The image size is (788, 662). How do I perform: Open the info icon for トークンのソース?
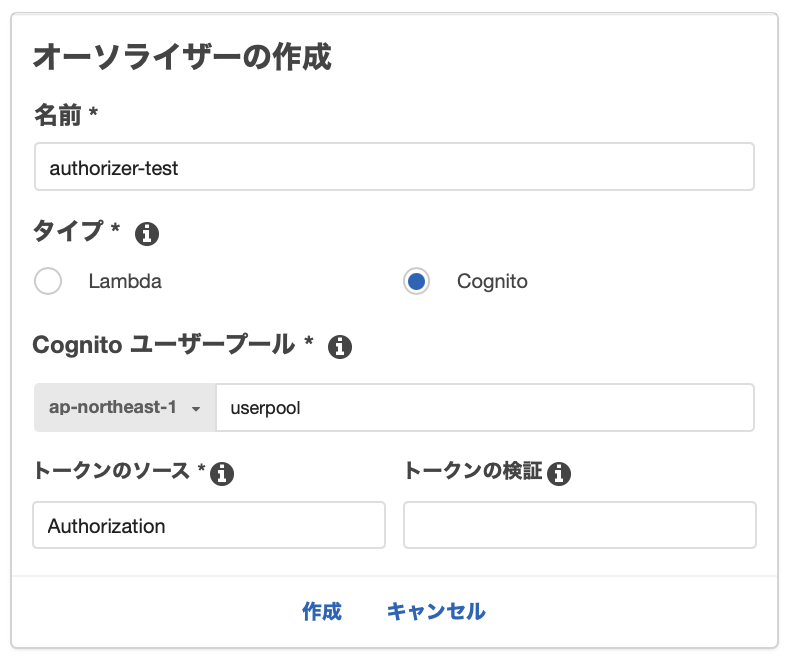pos(222,474)
